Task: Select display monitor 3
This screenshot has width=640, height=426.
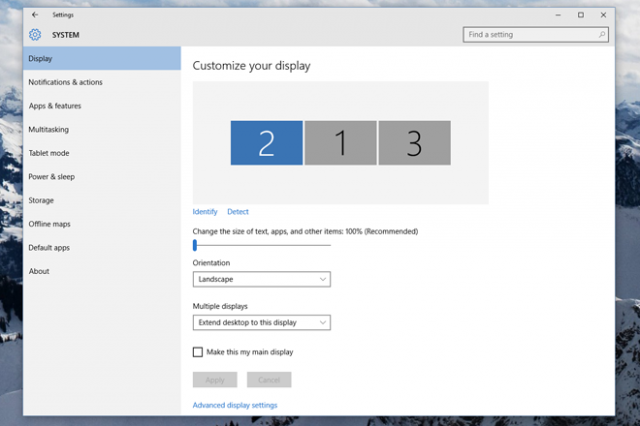Action: click(x=414, y=143)
